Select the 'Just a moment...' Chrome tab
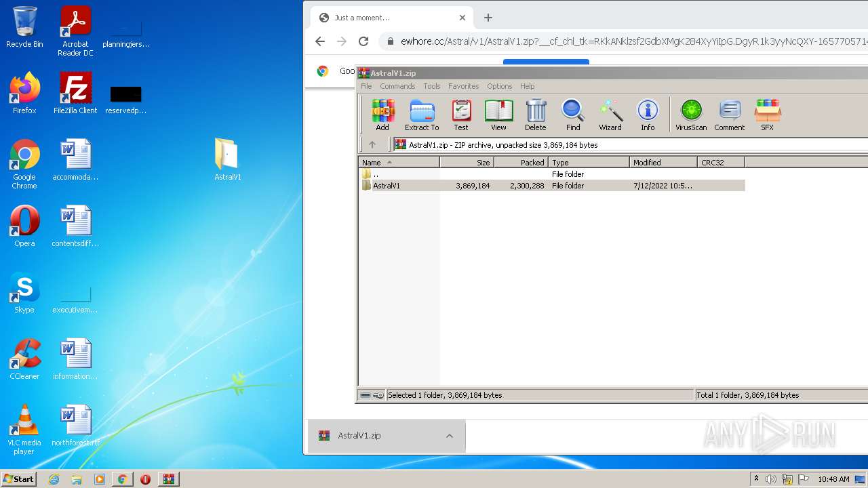The height and width of the screenshot is (488, 868). [x=392, y=18]
